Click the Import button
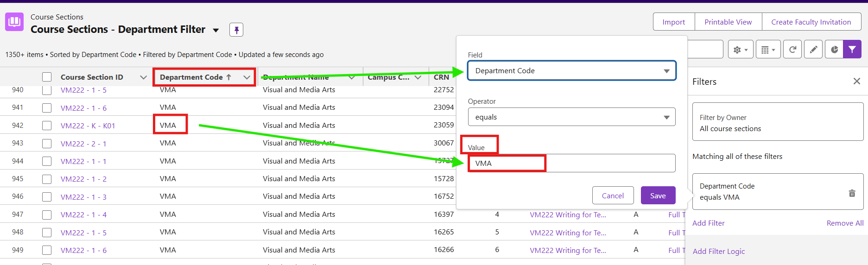 click(674, 22)
